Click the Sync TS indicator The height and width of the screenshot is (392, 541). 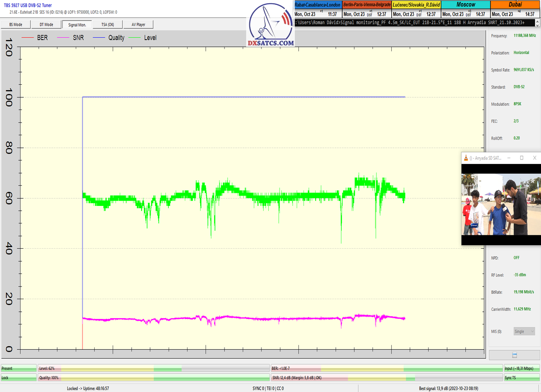(x=522, y=378)
